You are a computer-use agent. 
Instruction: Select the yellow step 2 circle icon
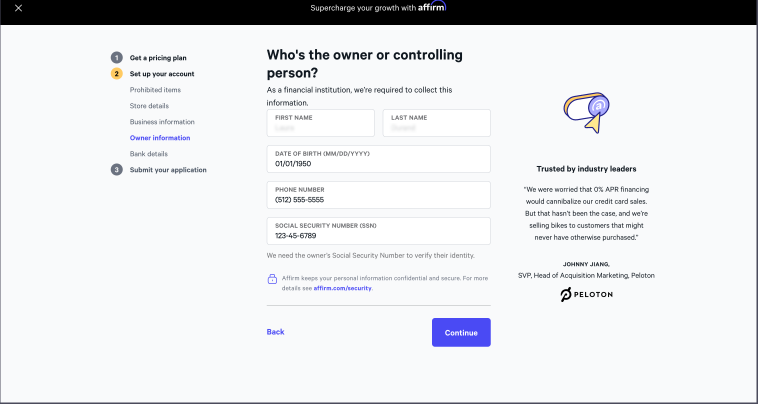click(x=117, y=74)
